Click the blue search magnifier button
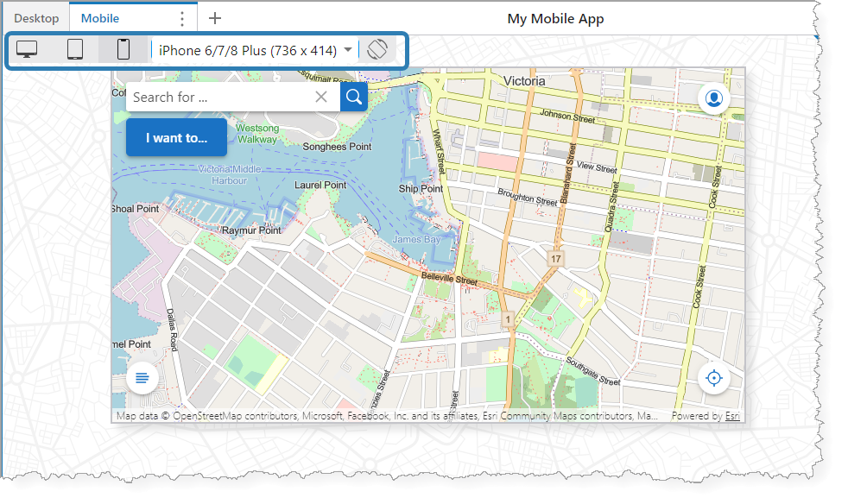Viewport: 848px width, 504px height. (x=353, y=98)
